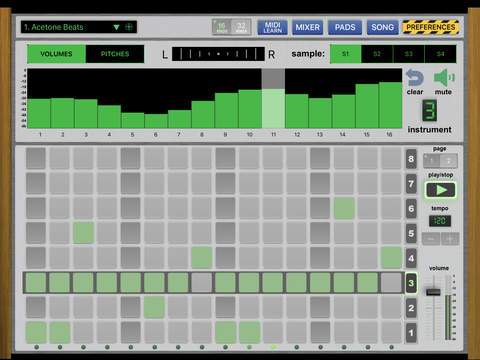Select instrument row 6 button
The image size is (480, 360).
tap(411, 209)
